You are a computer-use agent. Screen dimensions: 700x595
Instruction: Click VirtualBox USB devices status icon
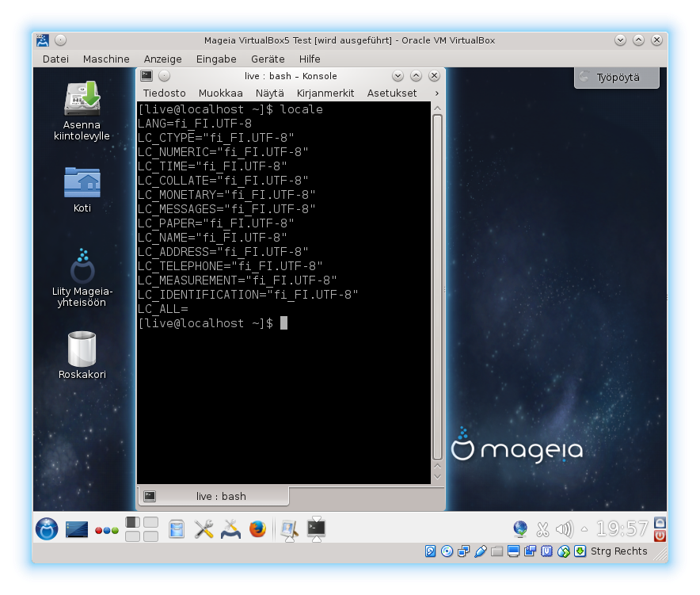tap(481, 551)
